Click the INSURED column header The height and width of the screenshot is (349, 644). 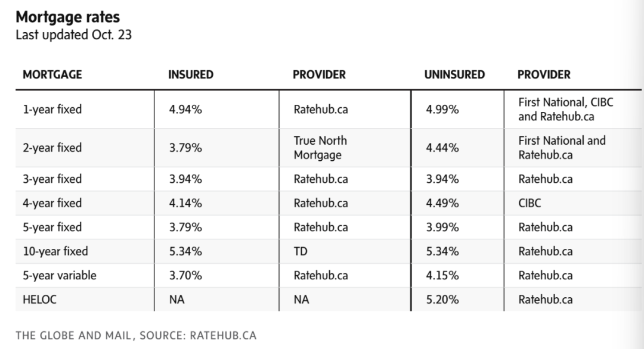(190, 75)
